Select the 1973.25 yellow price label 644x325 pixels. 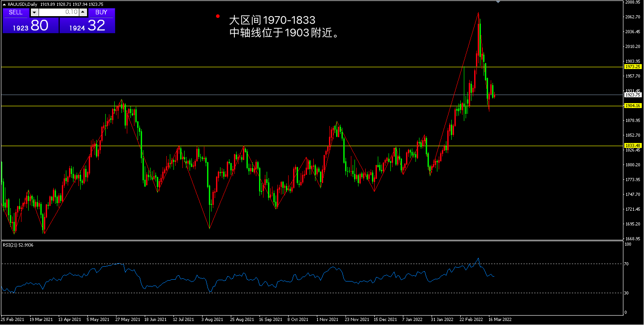[633, 67]
